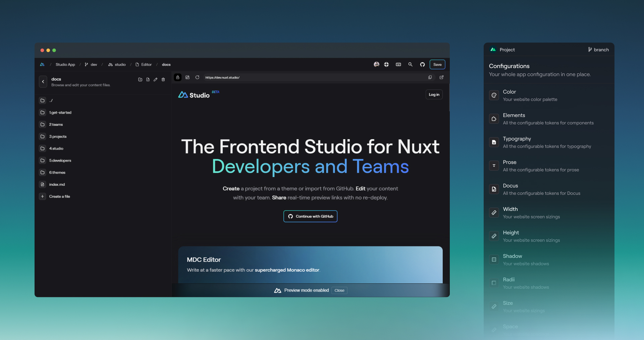
Task: Click the help lifebuoy icon
Action: coord(386,64)
